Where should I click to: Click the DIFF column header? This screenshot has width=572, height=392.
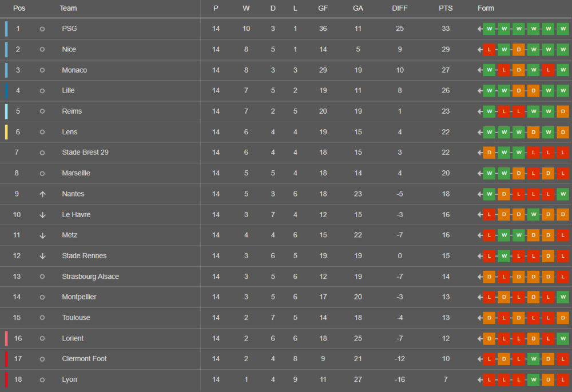pyautogui.click(x=399, y=8)
